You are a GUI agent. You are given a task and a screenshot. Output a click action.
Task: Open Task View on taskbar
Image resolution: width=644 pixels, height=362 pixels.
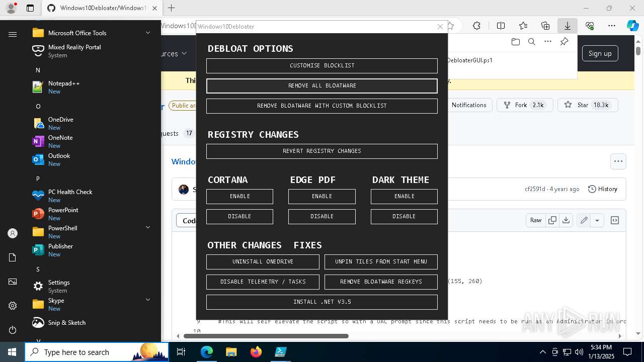pyautogui.click(x=181, y=352)
